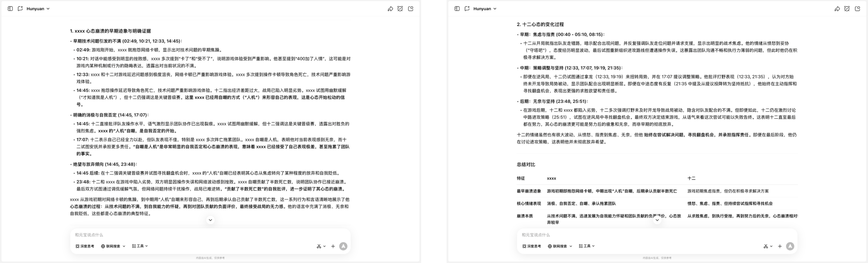Screen dimensions: 868x263
Task: Click scissors icon in left window input bar
Action: tap(319, 246)
